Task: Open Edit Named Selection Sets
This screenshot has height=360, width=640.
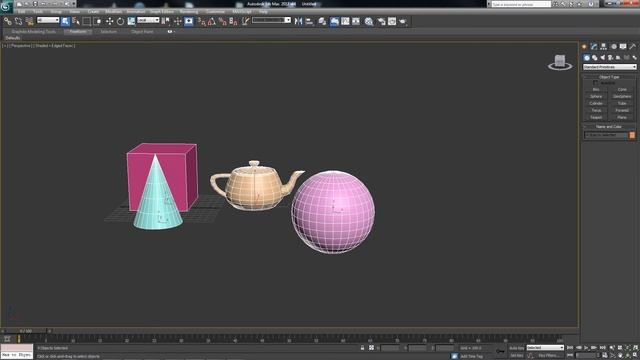Action: click(x=245, y=21)
